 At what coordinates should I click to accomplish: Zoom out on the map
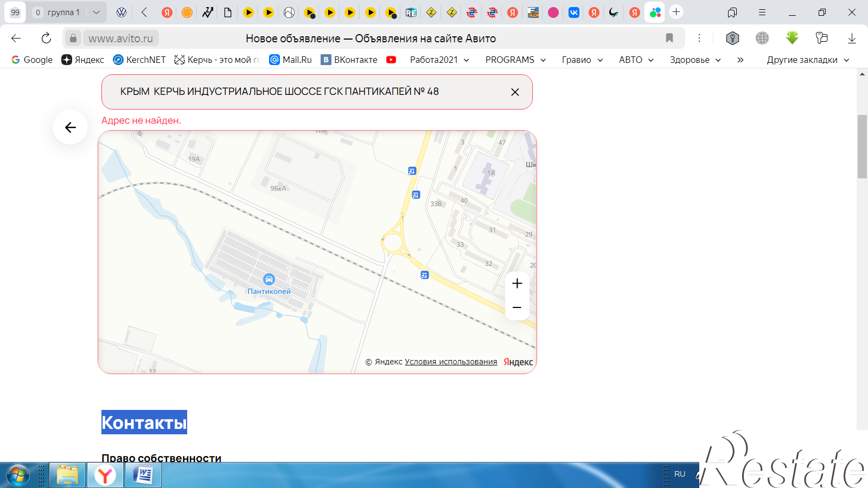[517, 307]
